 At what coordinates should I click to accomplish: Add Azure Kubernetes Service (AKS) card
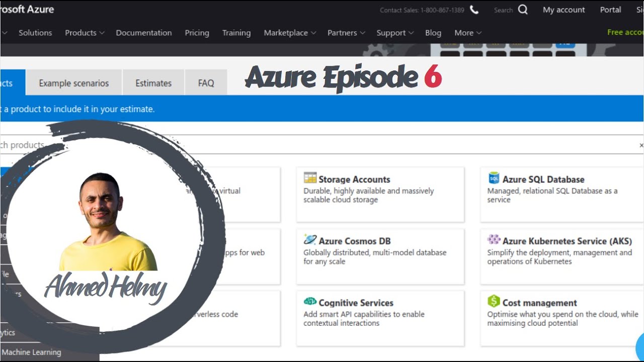pos(562,256)
